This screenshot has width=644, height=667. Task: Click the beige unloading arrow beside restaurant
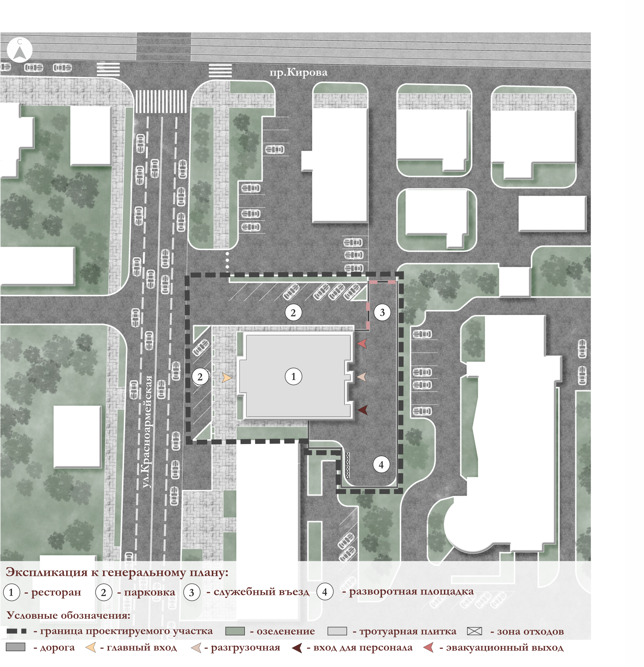362,377
